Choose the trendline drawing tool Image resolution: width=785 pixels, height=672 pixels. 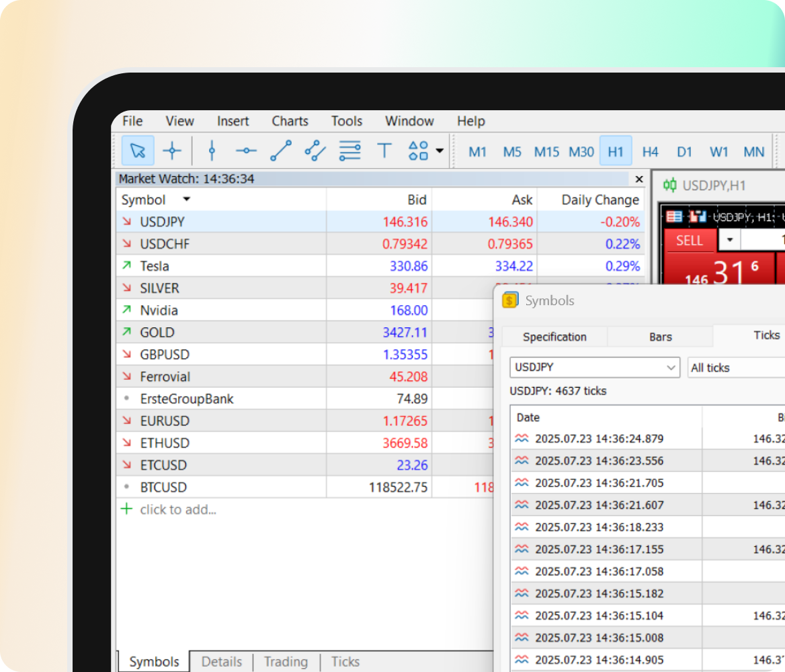pyautogui.click(x=280, y=151)
